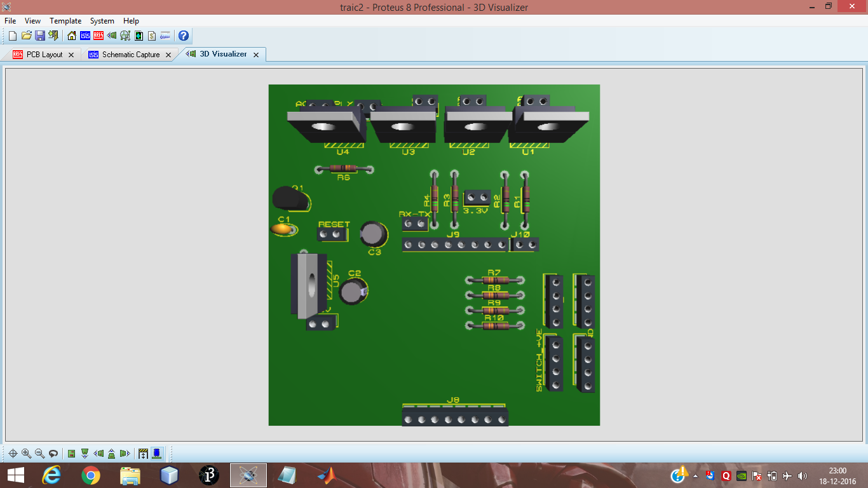Click transistor Q1 on the board

click(x=292, y=199)
